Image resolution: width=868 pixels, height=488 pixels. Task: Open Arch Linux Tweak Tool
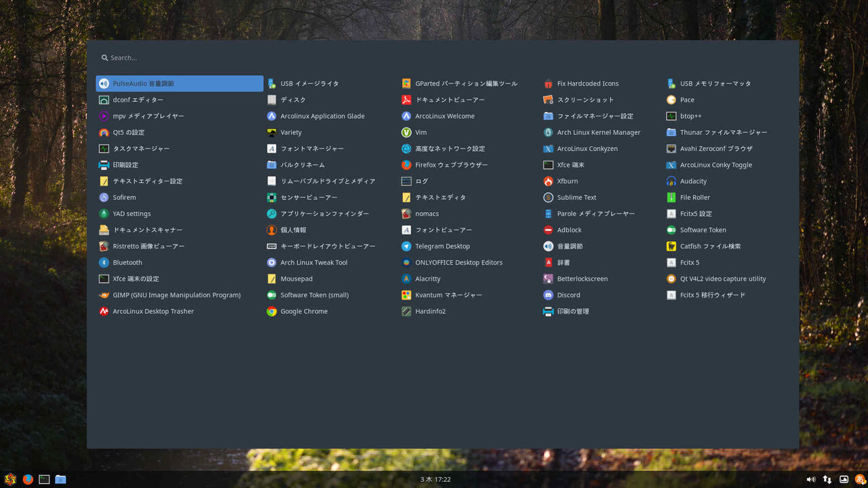pos(313,262)
